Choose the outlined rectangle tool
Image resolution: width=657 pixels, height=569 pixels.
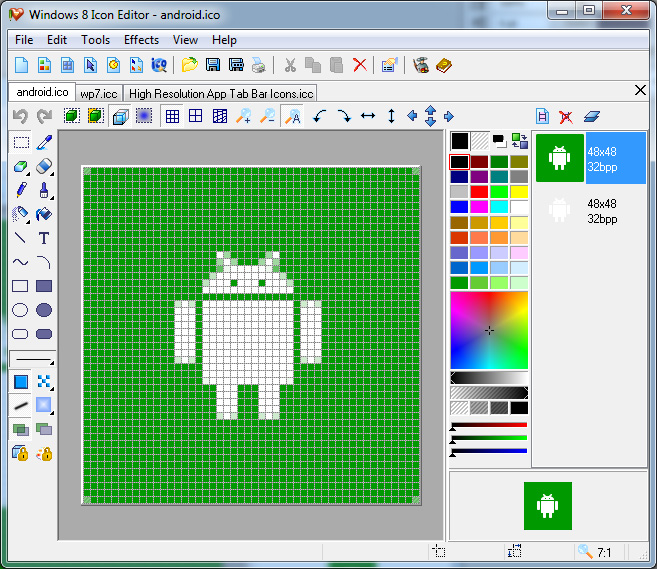[x=20, y=286]
